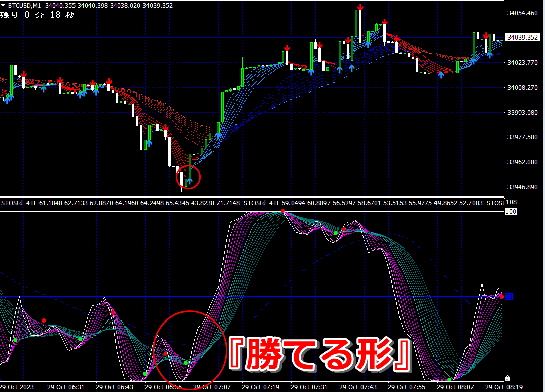
Task: Click the 29 Oct 08:07 time label
Action: click(455, 387)
